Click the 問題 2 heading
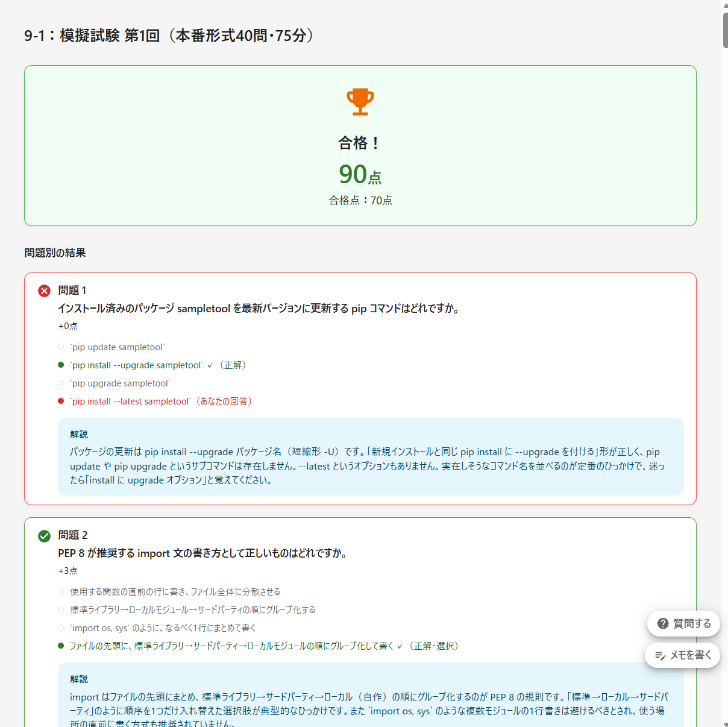 pos(73,535)
